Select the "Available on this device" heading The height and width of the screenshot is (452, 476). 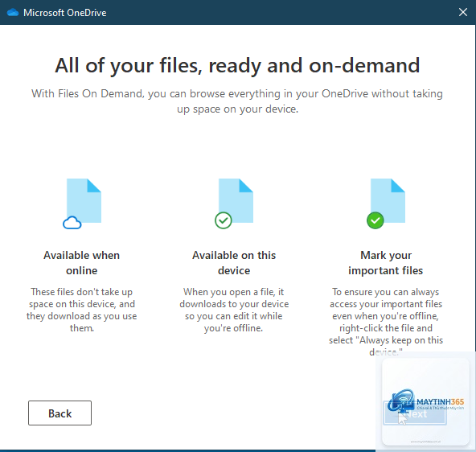click(234, 262)
